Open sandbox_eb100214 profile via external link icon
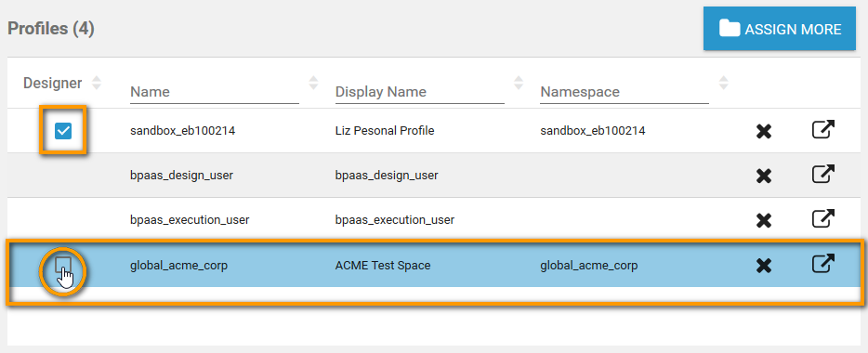Image resolution: width=868 pixels, height=353 pixels. pos(823,130)
